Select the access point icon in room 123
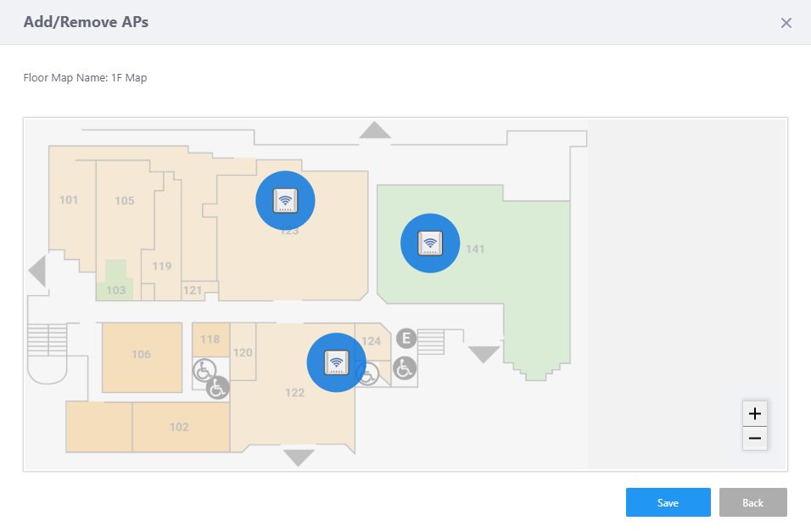 (x=286, y=200)
